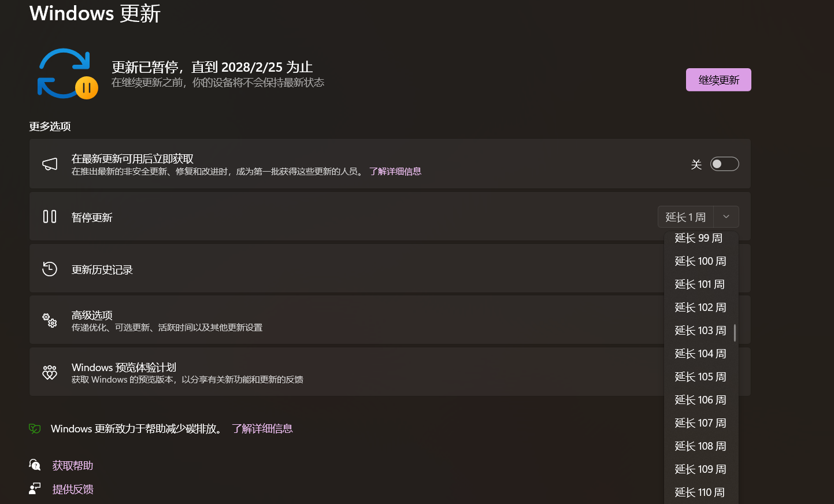Screen dimensions: 834x504
Task: Pick 延长 107 周 in the dropdown
Action: coord(701,423)
